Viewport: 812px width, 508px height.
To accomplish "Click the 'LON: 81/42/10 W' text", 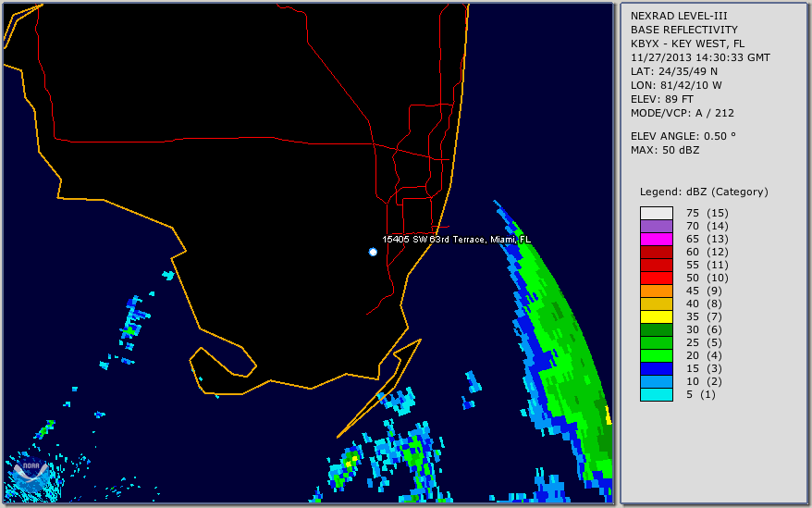I will click(676, 85).
